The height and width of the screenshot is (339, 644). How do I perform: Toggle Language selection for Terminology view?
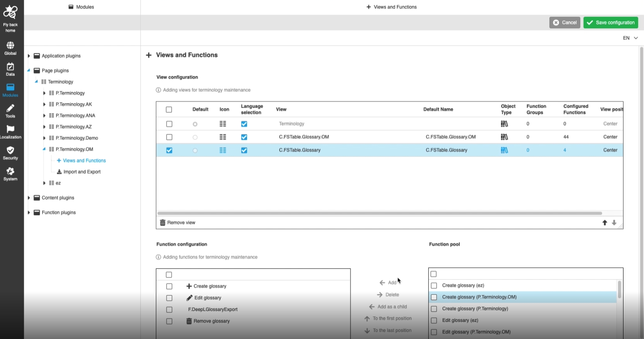[244, 124]
